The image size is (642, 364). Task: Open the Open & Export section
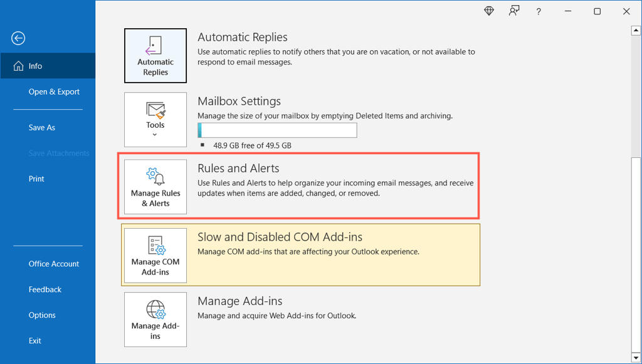click(x=55, y=91)
